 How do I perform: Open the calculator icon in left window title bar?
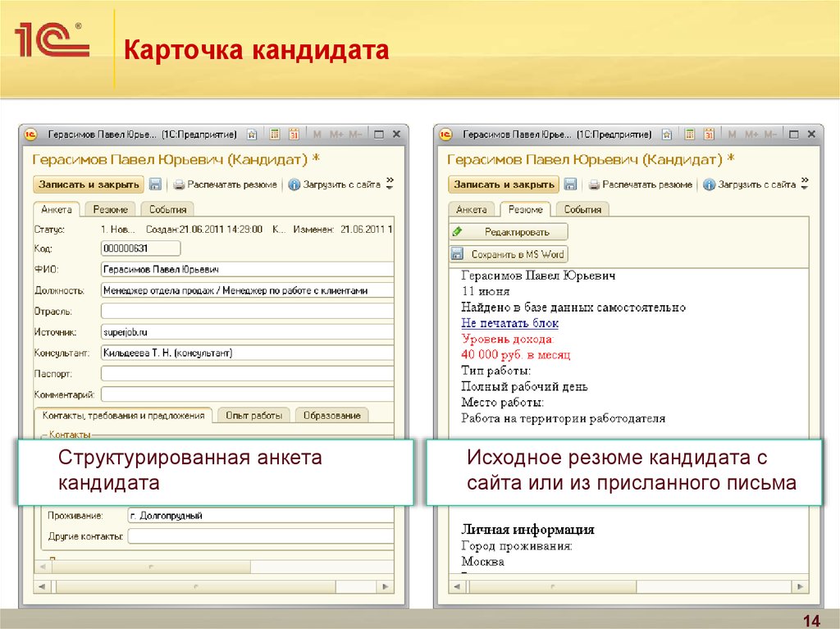pos(275,134)
